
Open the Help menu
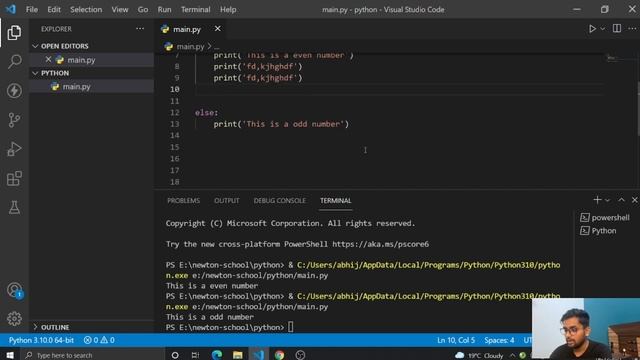[x=228, y=9]
